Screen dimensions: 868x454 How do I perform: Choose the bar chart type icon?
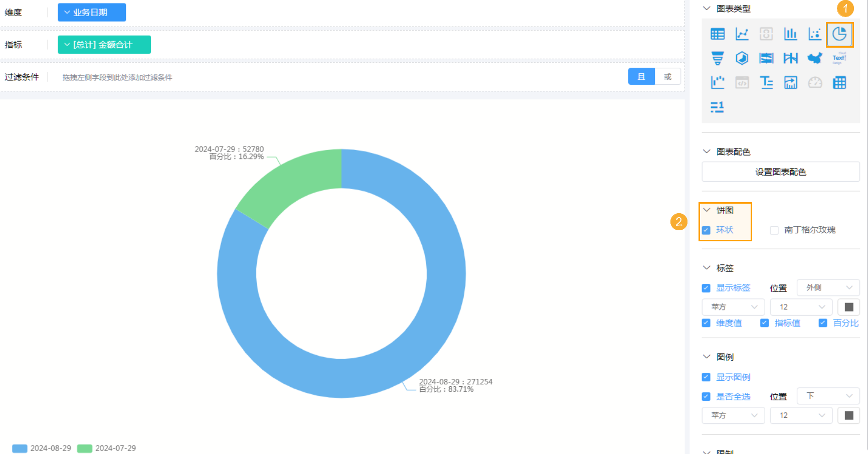pos(790,34)
